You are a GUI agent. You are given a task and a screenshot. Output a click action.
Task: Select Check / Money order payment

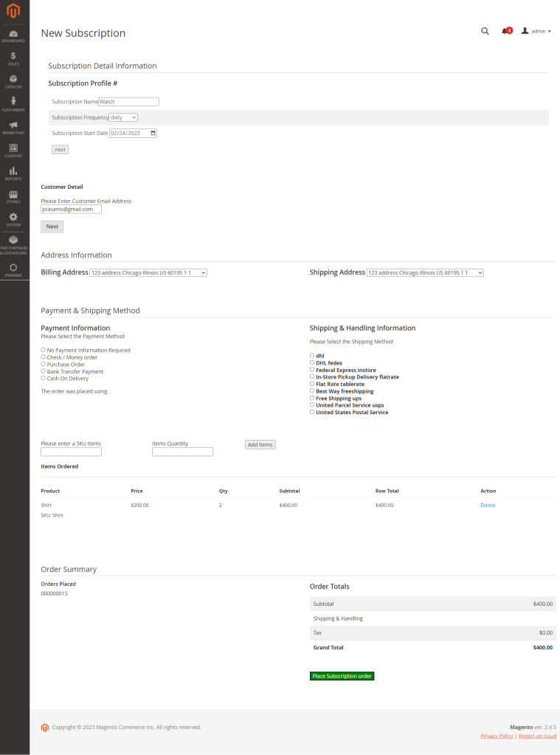[x=44, y=357]
